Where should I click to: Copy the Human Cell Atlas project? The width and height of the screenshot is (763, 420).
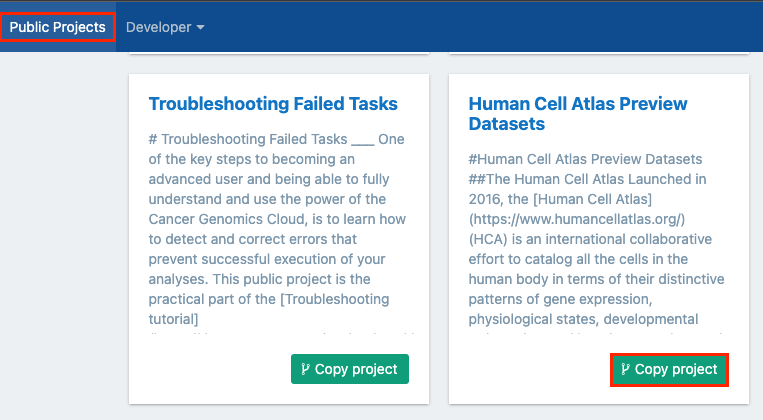670,370
